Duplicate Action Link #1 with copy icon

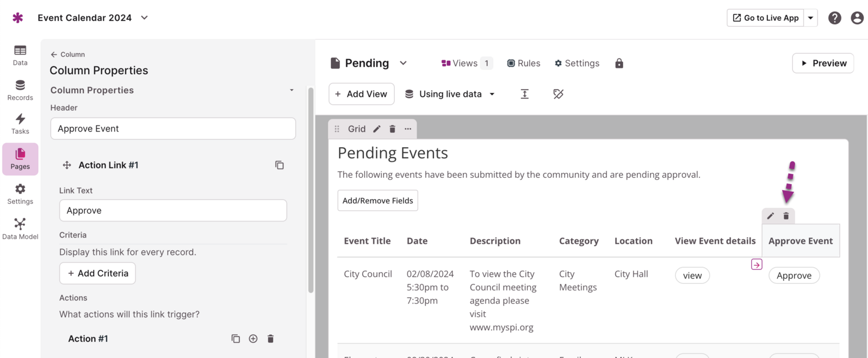[x=279, y=165]
